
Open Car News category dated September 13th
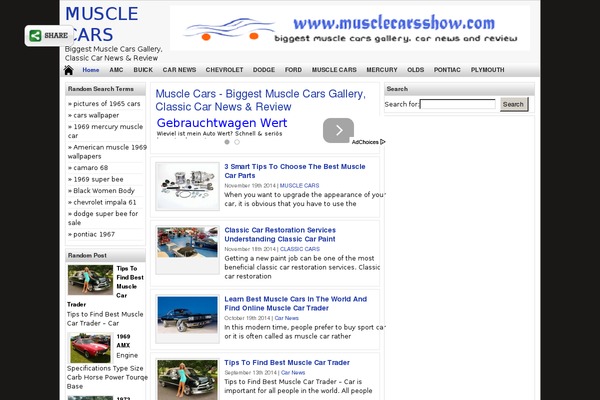pyautogui.click(x=293, y=372)
